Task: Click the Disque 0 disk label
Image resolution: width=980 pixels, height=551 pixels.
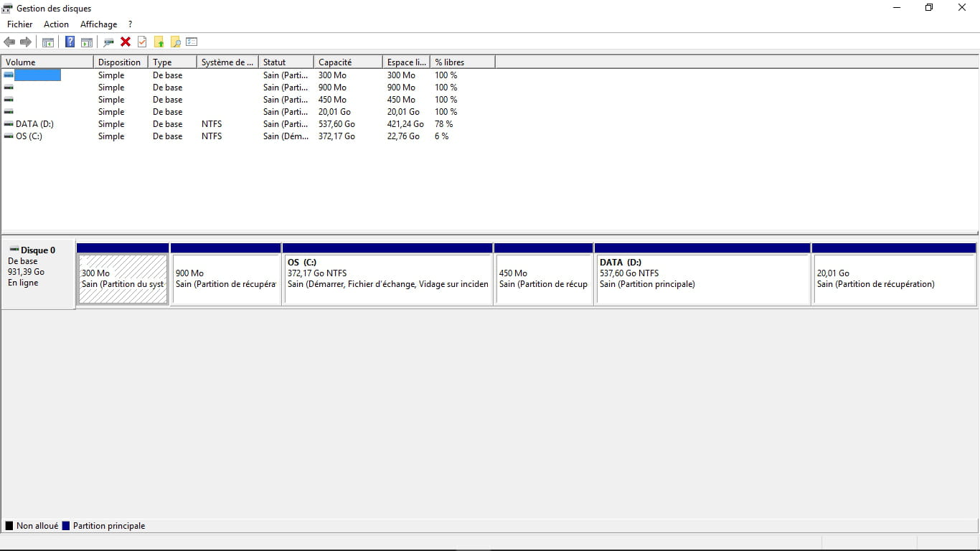Action: click(x=38, y=250)
